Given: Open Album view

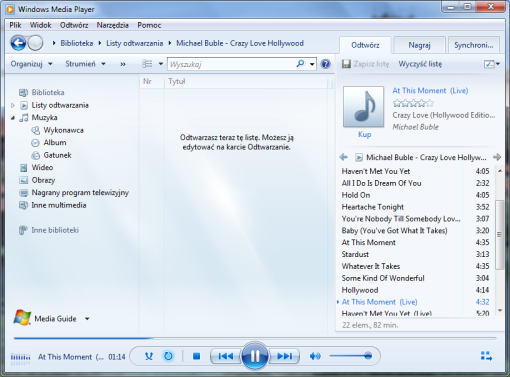Looking at the screenshot, I should 55,142.
